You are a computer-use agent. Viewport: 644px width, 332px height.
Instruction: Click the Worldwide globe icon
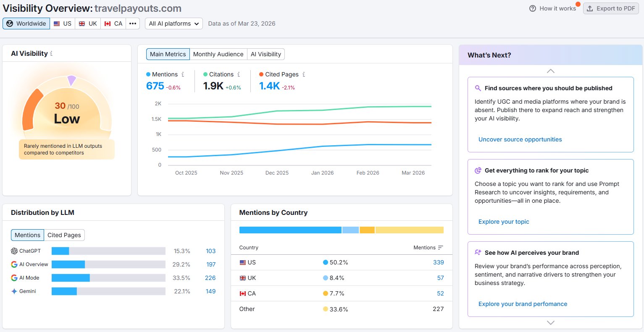coord(10,24)
